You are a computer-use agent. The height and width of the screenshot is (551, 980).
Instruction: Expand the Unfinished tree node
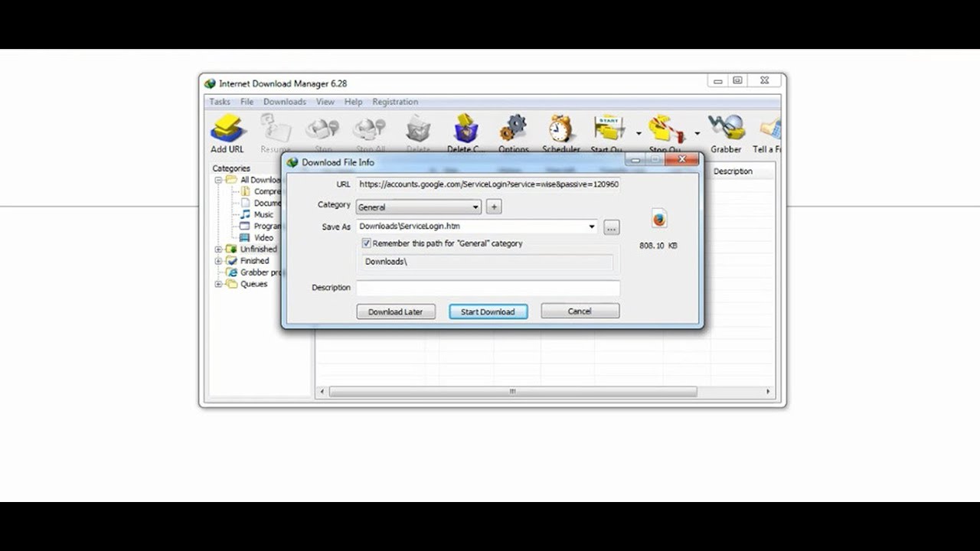[x=218, y=249]
